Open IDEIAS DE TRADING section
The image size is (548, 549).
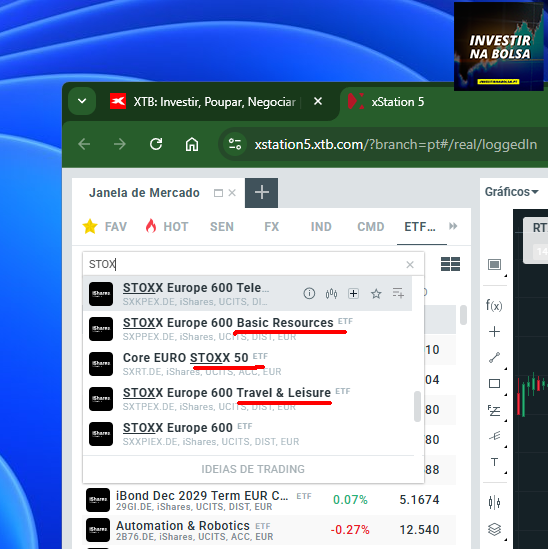[x=253, y=469]
